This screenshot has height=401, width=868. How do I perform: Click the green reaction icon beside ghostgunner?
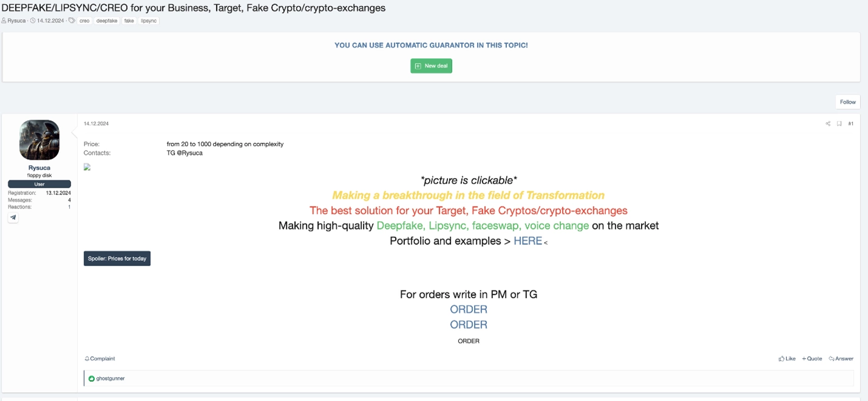click(x=92, y=379)
